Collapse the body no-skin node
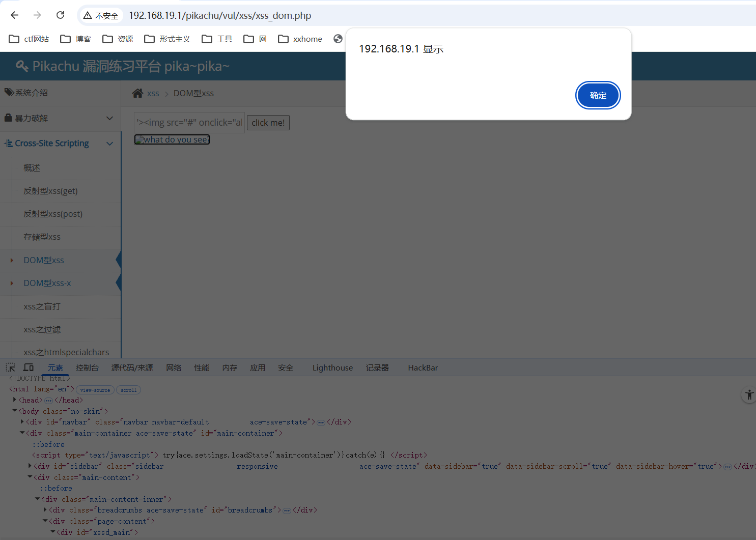 (15, 411)
